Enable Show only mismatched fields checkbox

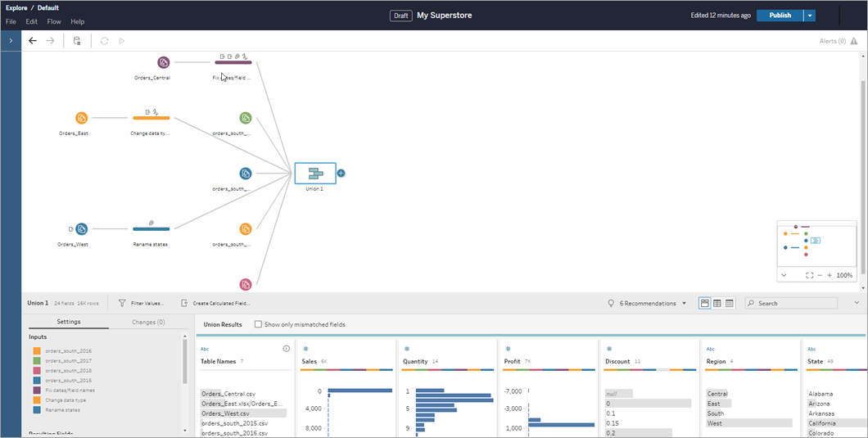pos(258,324)
